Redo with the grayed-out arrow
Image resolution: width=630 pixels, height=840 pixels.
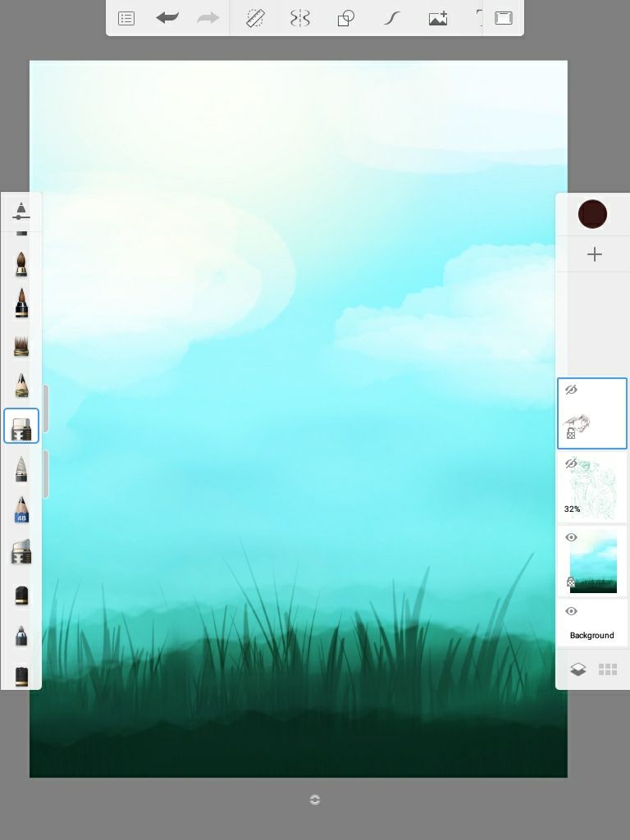point(208,18)
